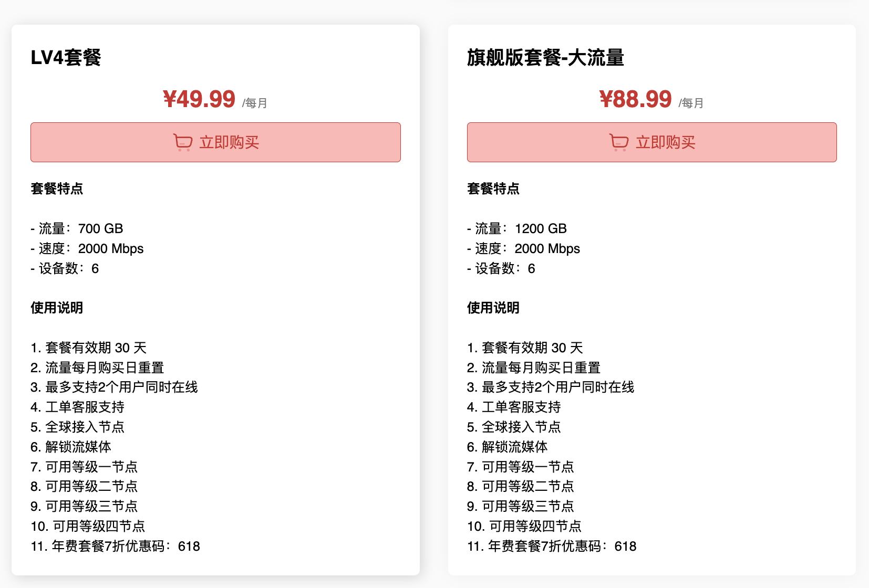Click the 套餐特点 heading on LV4套餐
This screenshot has width=869, height=588.
[57, 189]
